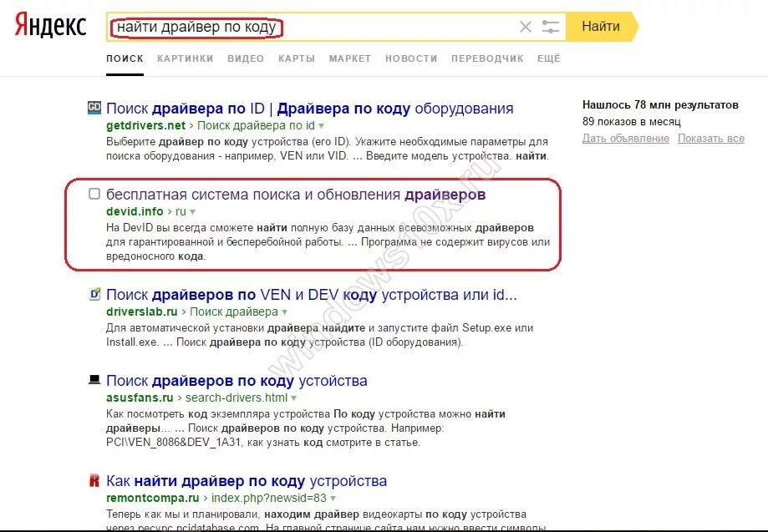Open the 'Поиск драйвера по ID' result
The image size is (768, 532).
pyautogui.click(x=309, y=109)
